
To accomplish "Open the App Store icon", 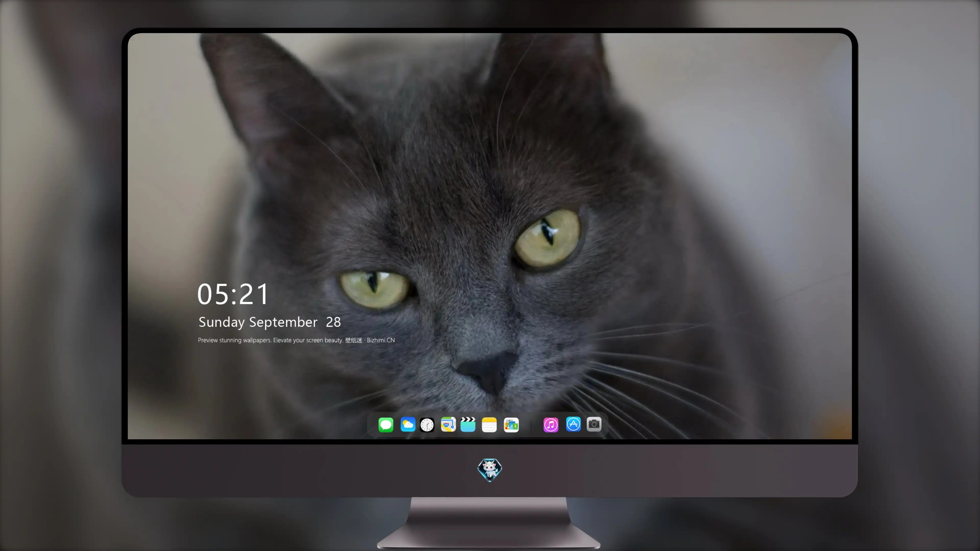I will click(x=573, y=424).
